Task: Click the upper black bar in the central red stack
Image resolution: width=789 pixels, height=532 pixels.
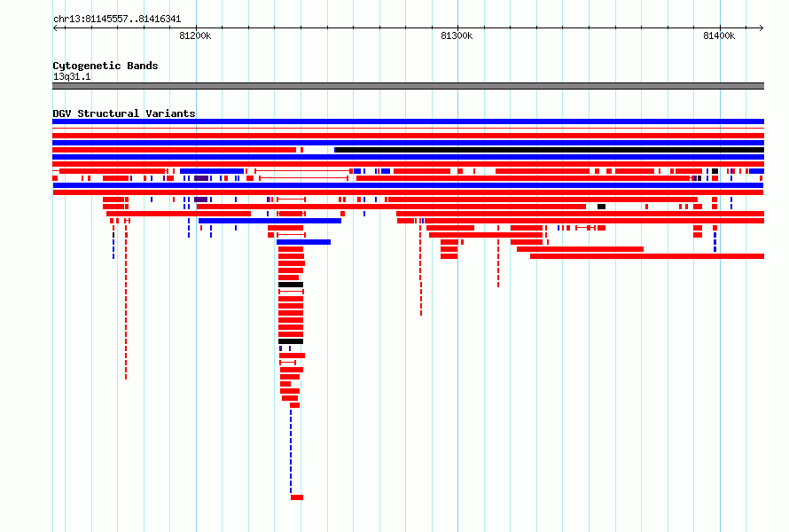Action: (291, 285)
